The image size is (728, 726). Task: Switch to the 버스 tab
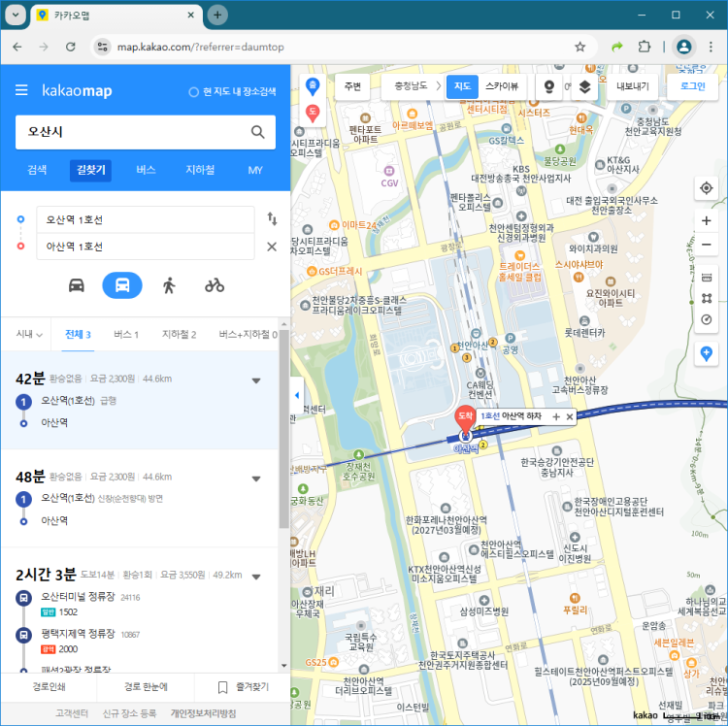[x=146, y=170]
